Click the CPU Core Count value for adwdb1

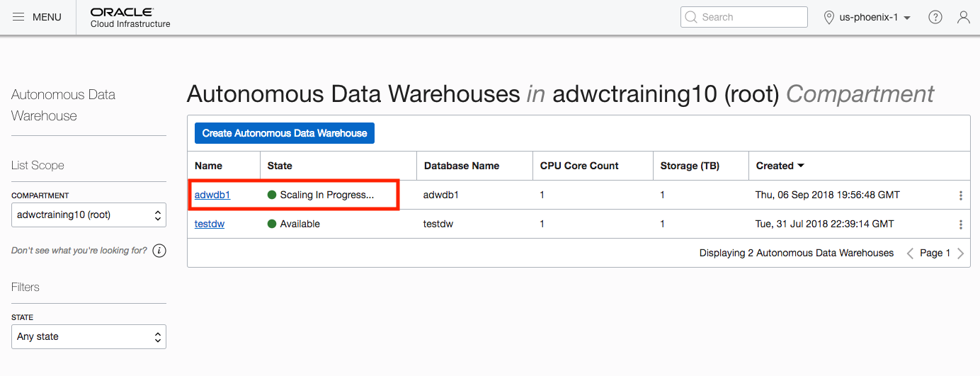point(542,195)
